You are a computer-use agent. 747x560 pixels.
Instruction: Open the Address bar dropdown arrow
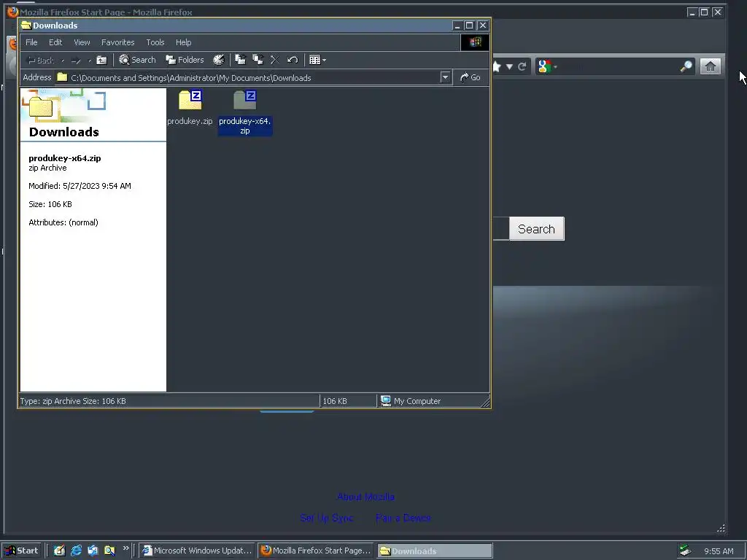click(x=445, y=77)
